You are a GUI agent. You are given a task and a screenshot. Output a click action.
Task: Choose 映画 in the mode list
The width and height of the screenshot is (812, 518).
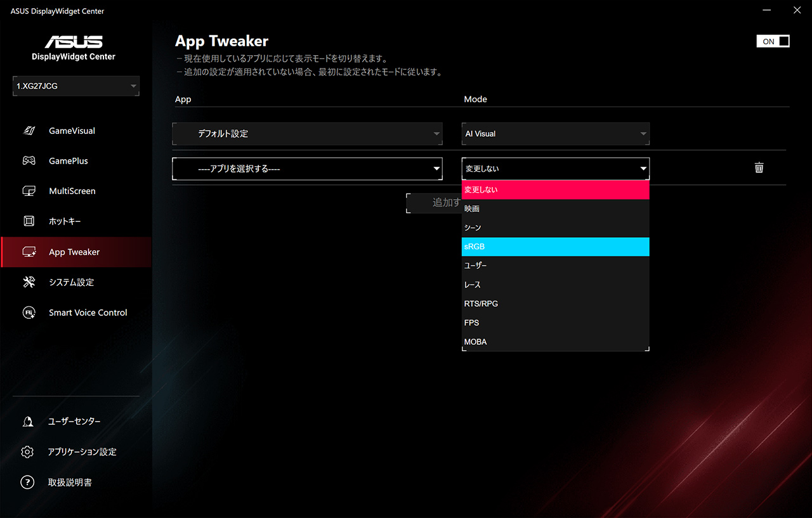click(555, 209)
